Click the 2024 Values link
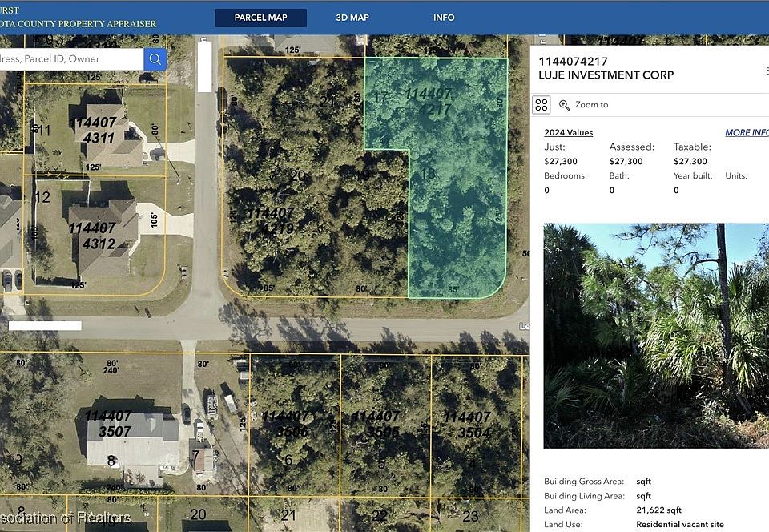769x532 pixels. [x=569, y=132]
